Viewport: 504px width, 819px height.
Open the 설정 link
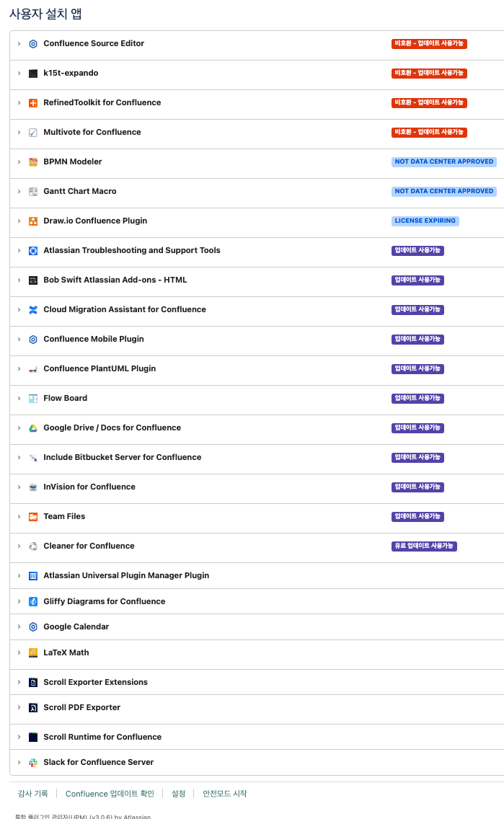(179, 793)
